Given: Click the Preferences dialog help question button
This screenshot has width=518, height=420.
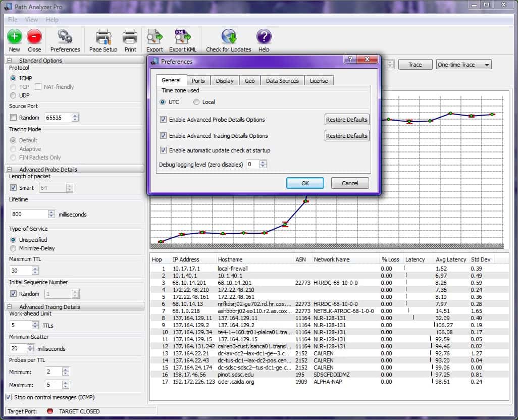Looking at the screenshot, I should [350, 60].
